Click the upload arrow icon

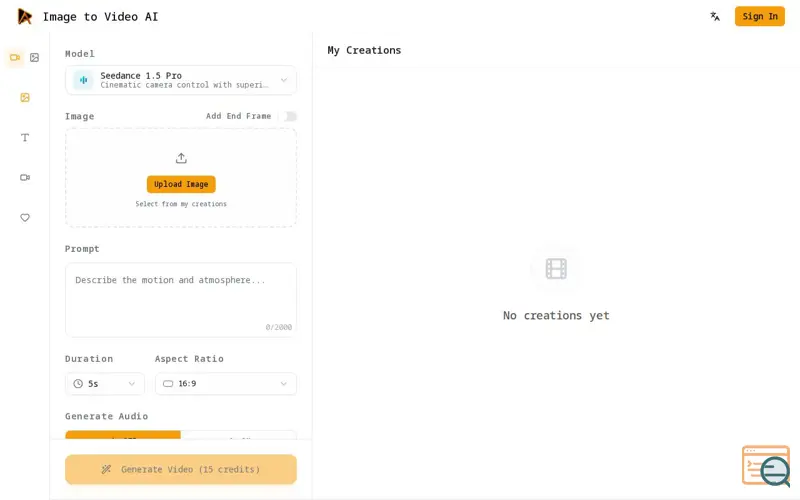[181, 158]
